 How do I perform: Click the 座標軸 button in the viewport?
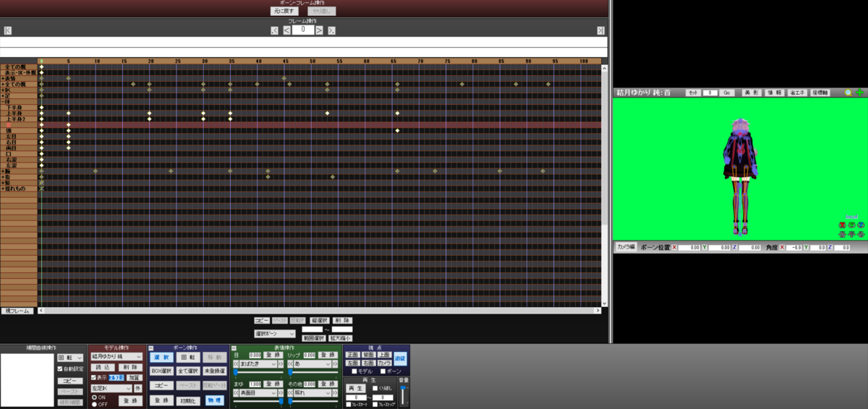[x=820, y=92]
